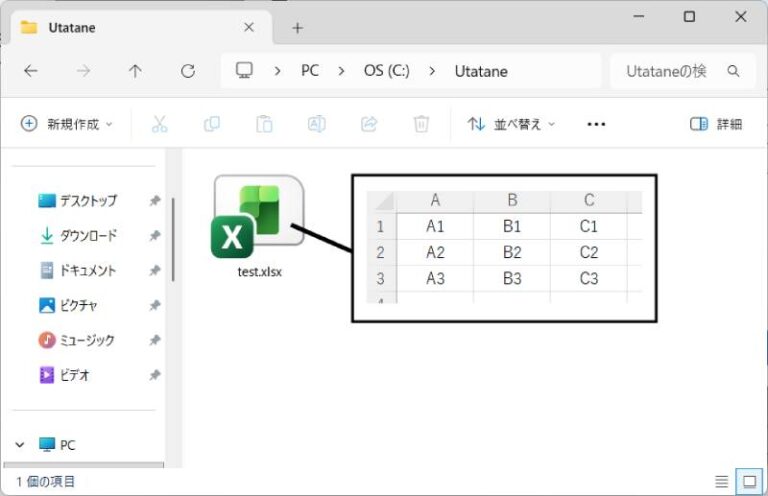Refresh the current folder view
The image size is (768, 496).
pyautogui.click(x=187, y=71)
